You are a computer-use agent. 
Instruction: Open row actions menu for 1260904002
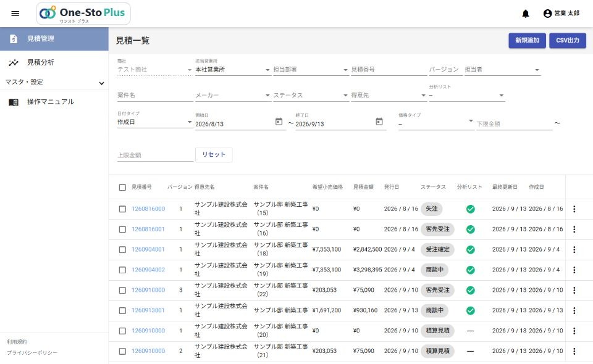[574, 270]
